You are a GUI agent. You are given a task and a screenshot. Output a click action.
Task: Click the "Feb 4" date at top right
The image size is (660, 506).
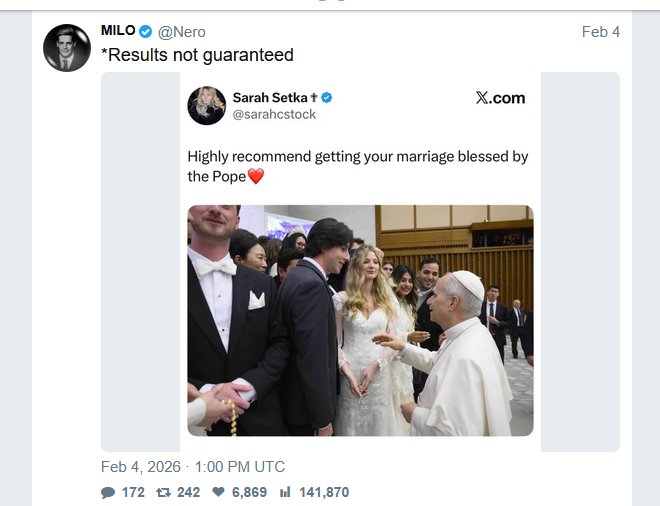pos(600,32)
